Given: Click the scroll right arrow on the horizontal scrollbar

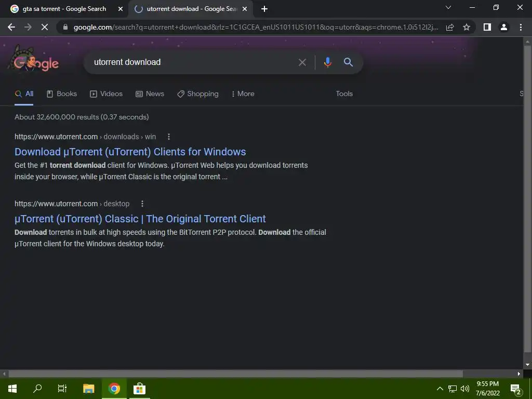Looking at the screenshot, I should coord(519,374).
